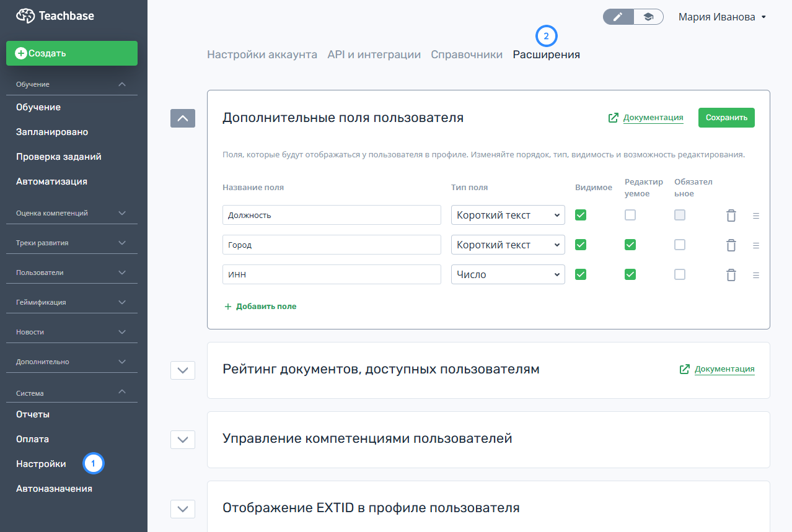Image resolution: width=792 pixels, height=532 pixels.
Task: Collapse the Дополнительные поля пользователя section
Action: click(183, 118)
